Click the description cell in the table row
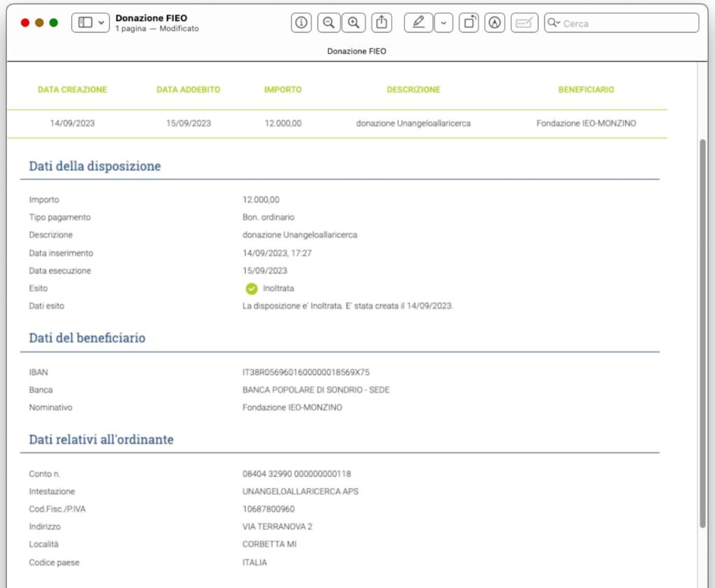The width and height of the screenshot is (715, 588). pyautogui.click(x=413, y=123)
